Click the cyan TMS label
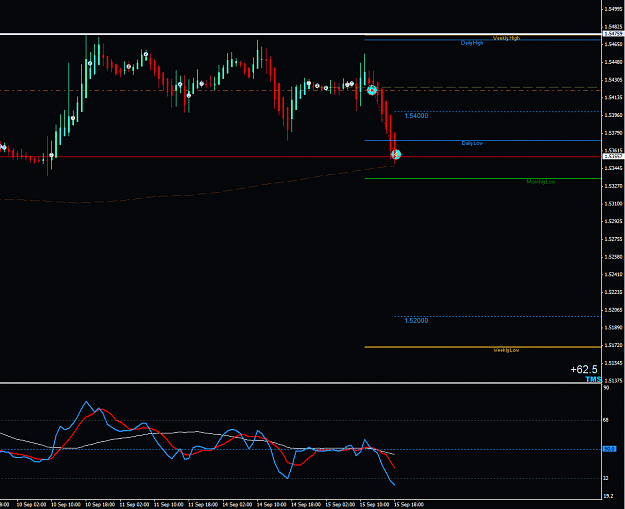 pos(593,379)
